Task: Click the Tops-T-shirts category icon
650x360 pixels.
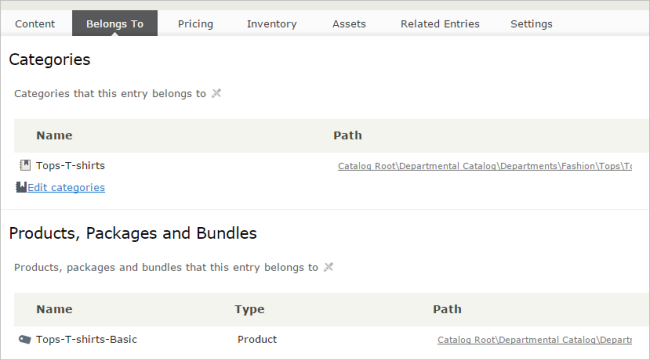Action: pyautogui.click(x=25, y=165)
